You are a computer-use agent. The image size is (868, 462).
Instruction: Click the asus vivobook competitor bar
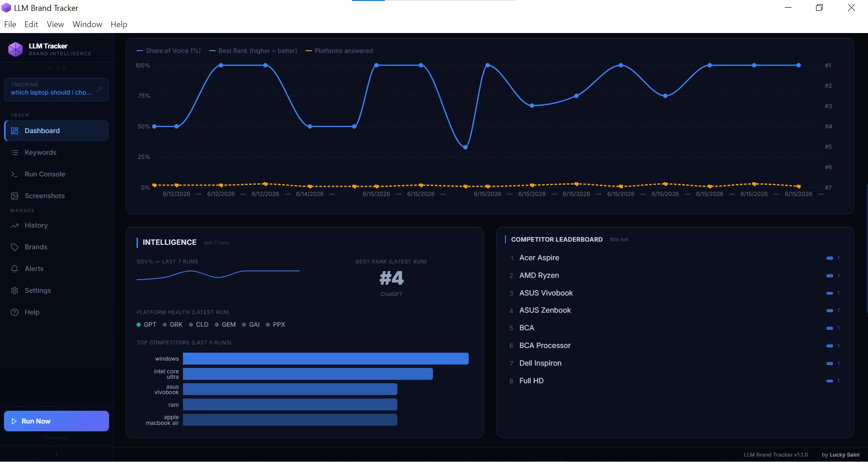[290, 390]
